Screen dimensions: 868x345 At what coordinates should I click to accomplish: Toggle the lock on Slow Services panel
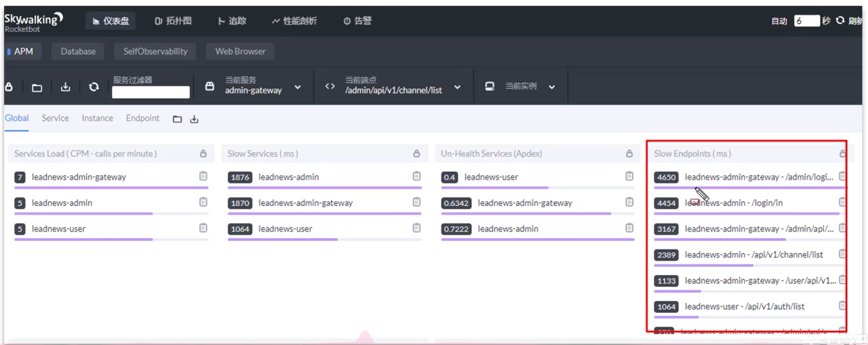coord(416,153)
